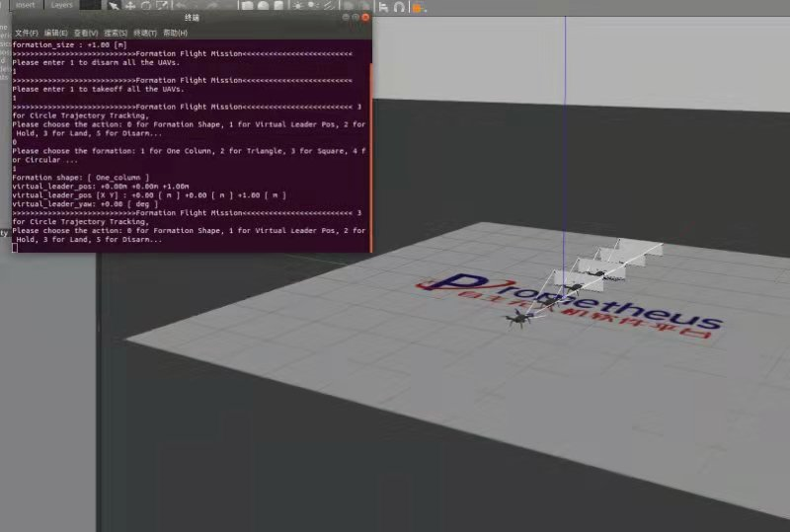Maximize the terminal window

355,17
